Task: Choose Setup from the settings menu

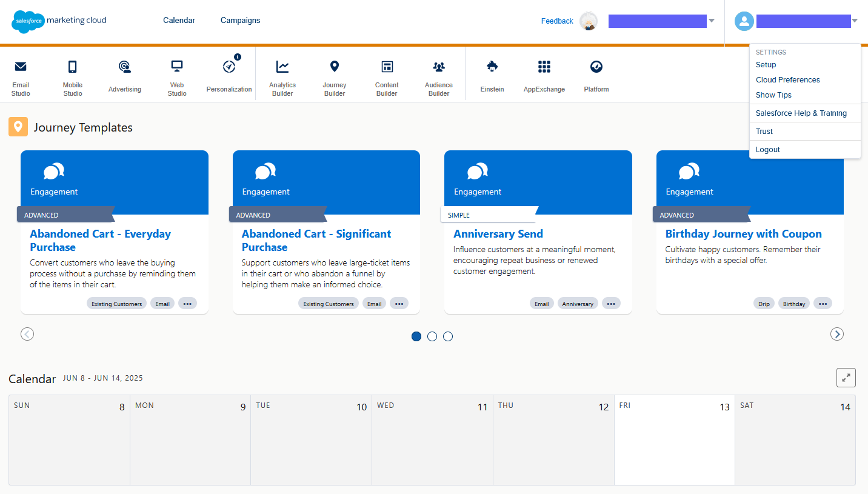Action: pos(766,65)
